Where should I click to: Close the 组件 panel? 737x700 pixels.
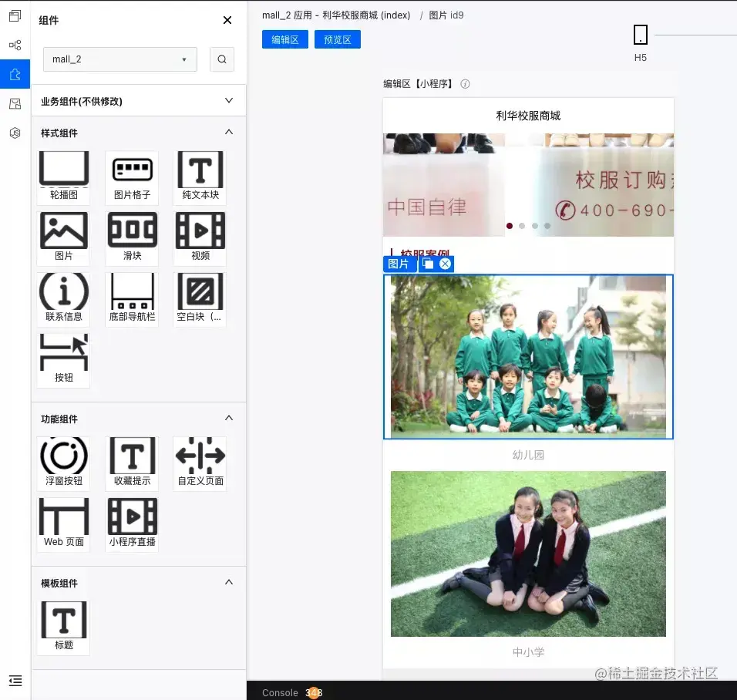(227, 20)
